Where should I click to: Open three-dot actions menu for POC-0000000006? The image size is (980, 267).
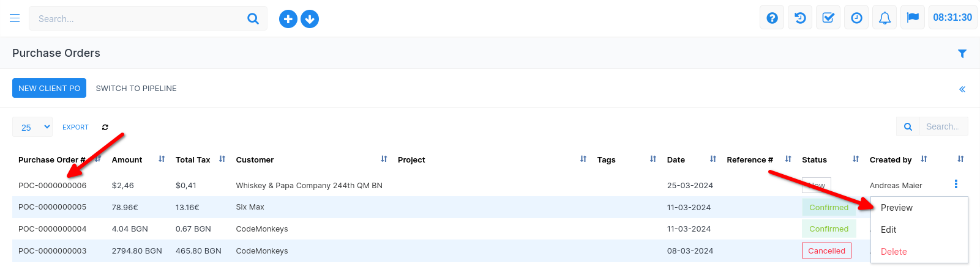[x=956, y=184]
